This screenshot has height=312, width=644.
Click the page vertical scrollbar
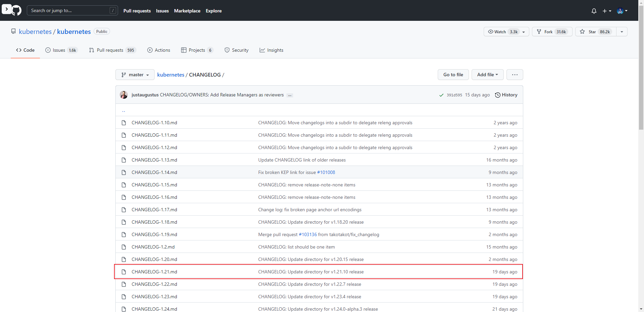click(641, 67)
